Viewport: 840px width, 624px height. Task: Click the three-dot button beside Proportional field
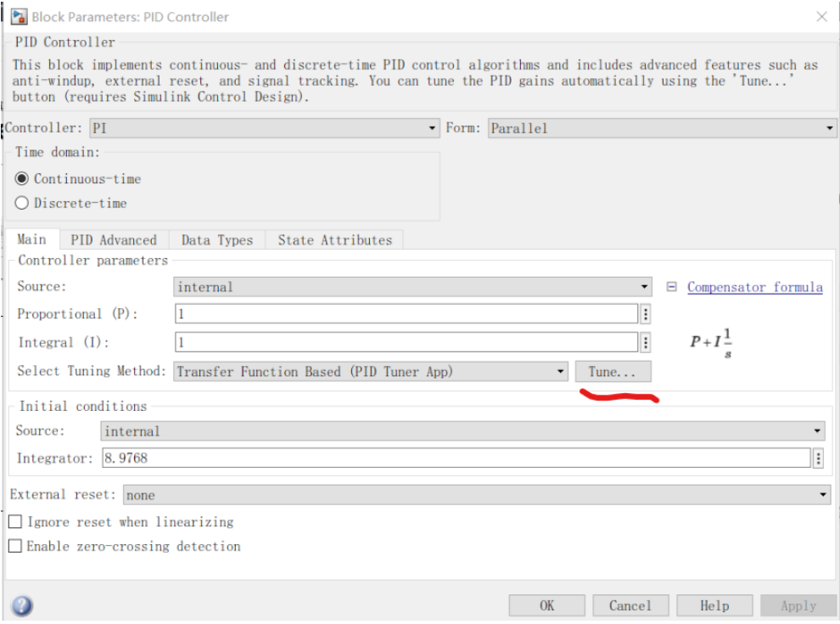click(x=646, y=314)
